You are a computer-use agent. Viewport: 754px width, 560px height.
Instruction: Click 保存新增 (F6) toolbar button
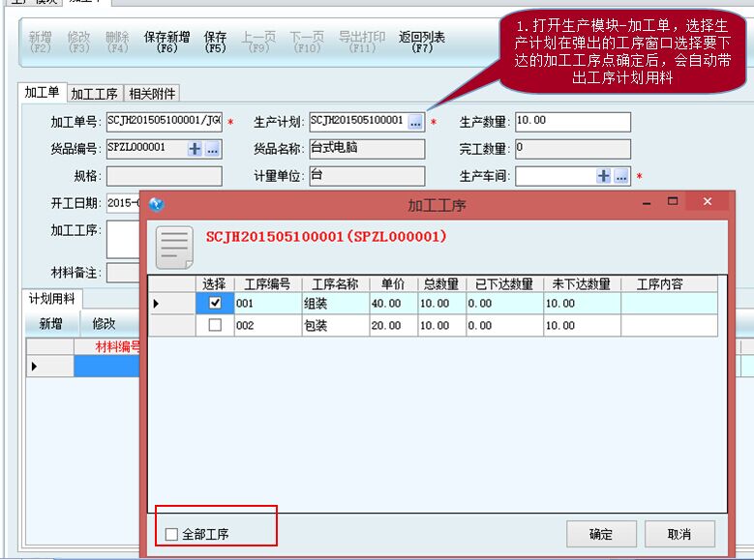tap(166, 42)
